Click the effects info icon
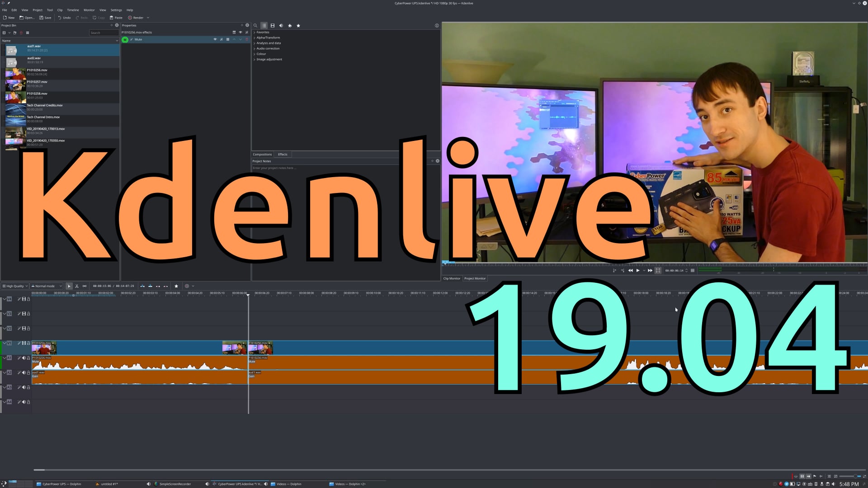Viewport: 868px width, 488px height. click(437, 26)
